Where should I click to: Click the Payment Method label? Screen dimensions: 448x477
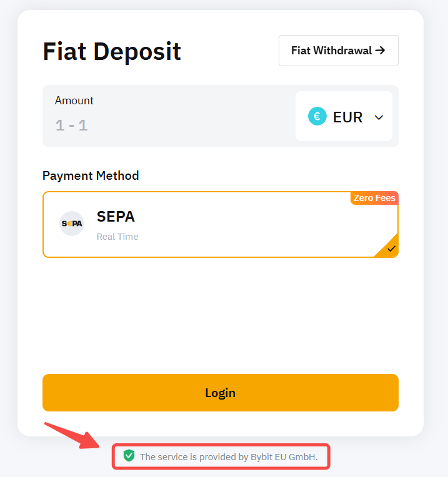91,175
